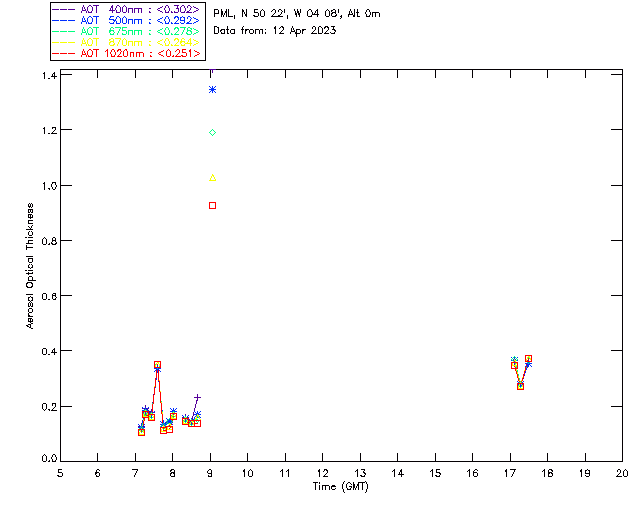Click the Aerosol Optical Thickness axis label
Screen dimensions: 640x512
tap(30, 266)
